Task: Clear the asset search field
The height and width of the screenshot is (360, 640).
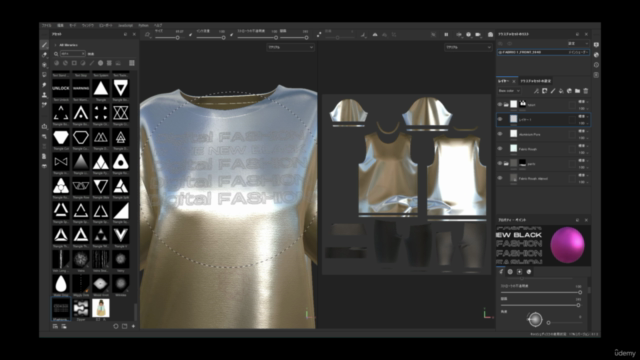Action: [83, 53]
